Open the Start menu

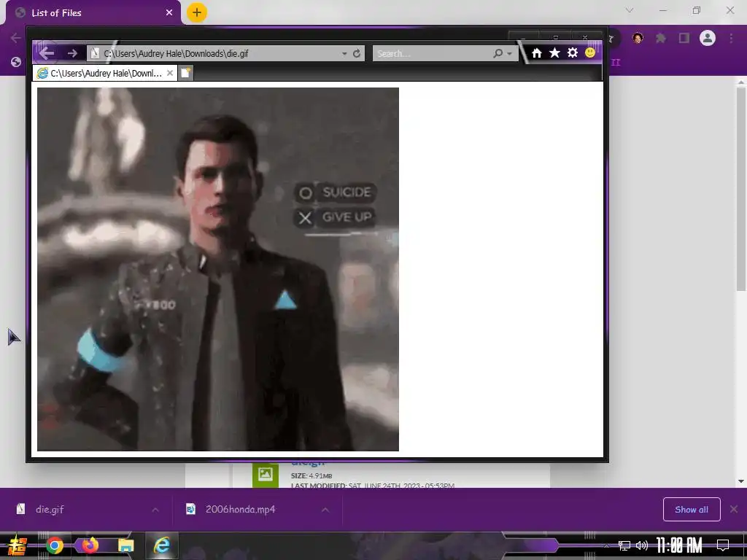pyautogui.click(x=18, y=545)
